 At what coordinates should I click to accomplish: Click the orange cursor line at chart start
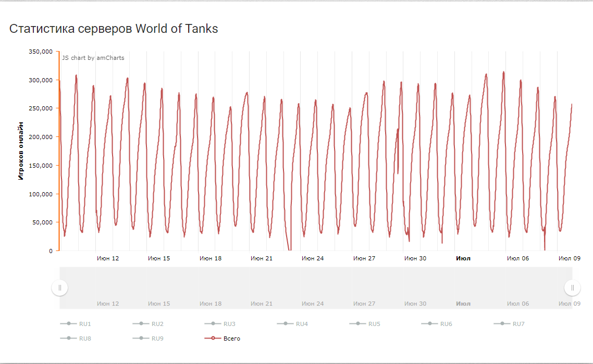(x=59, y=151)
